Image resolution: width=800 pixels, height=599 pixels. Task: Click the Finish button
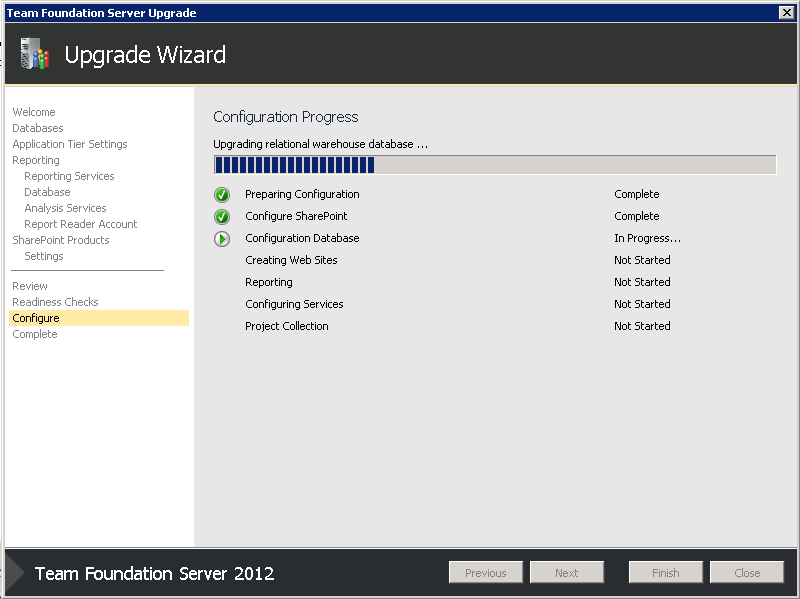pyautogui.click(x=666, y=572)
